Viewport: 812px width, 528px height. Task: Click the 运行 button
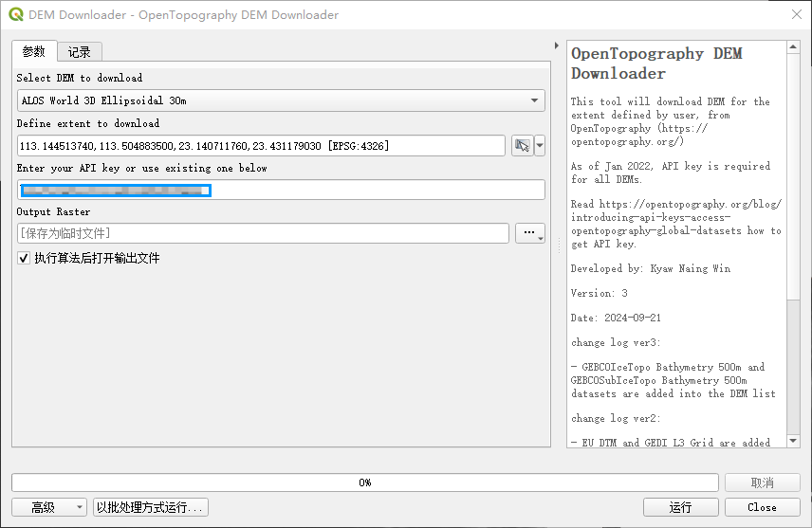pos(680,507)
